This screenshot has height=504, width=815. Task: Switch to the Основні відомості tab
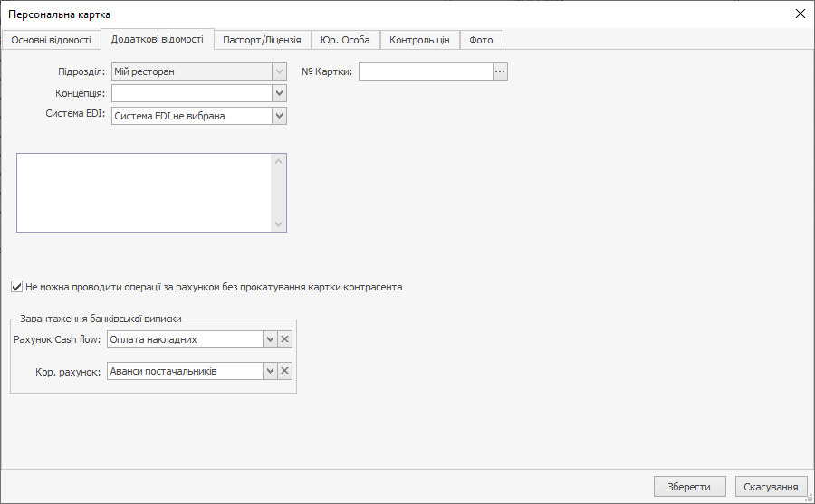51,40
